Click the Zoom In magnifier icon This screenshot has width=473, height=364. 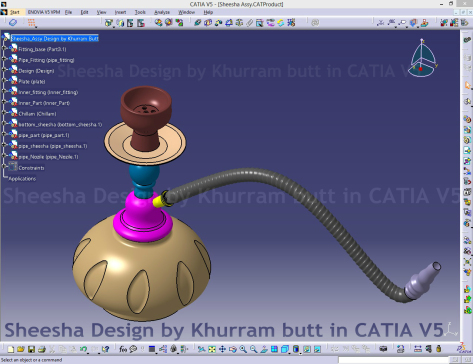[243, 349]
